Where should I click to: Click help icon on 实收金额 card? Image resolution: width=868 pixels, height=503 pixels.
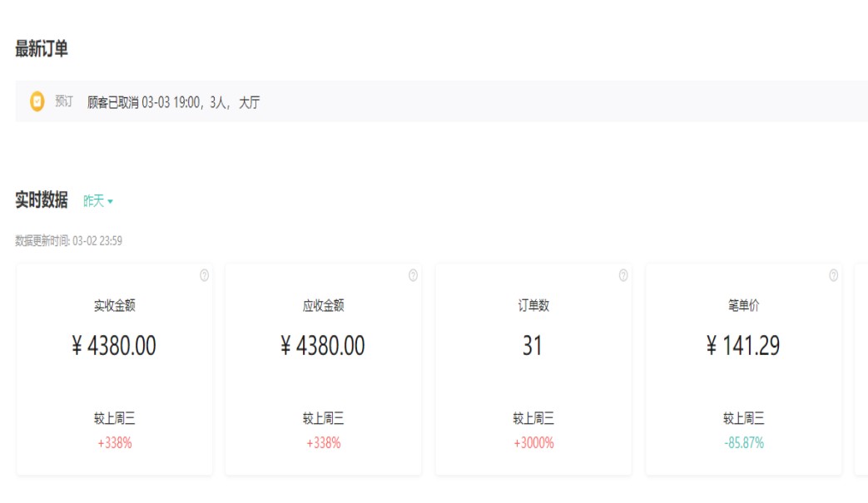205,276
